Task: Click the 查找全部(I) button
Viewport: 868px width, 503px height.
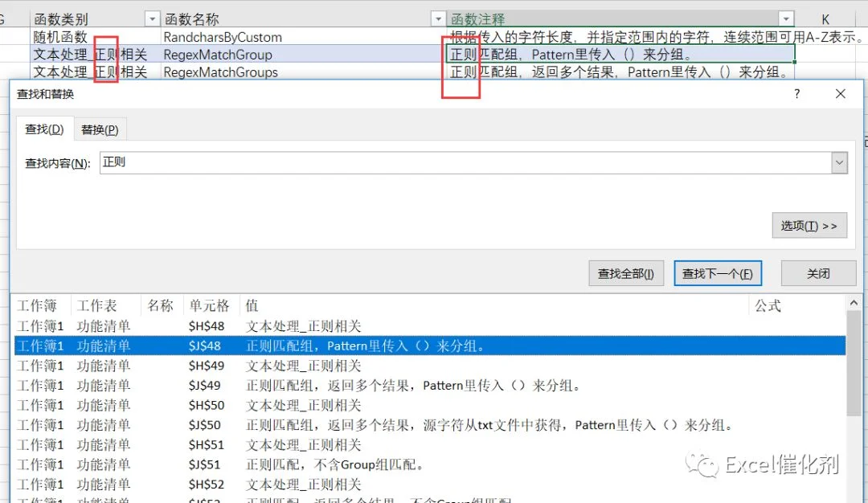Action: click(625, 273)
